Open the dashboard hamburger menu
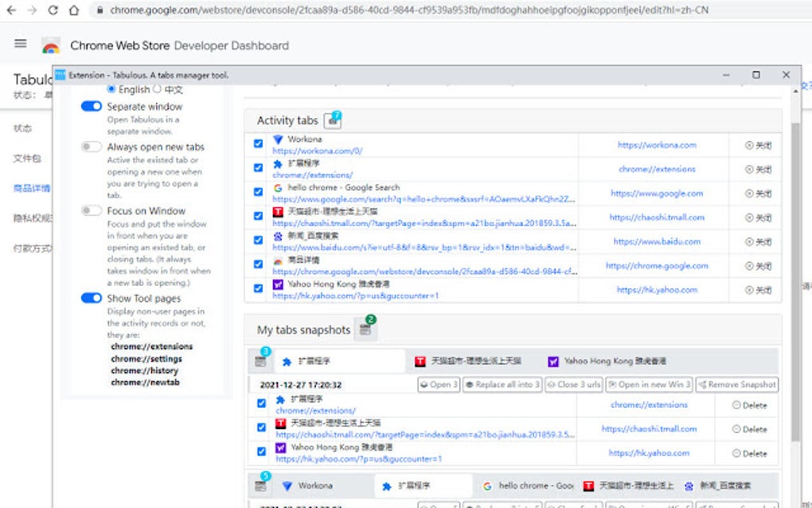 (20, 43)
